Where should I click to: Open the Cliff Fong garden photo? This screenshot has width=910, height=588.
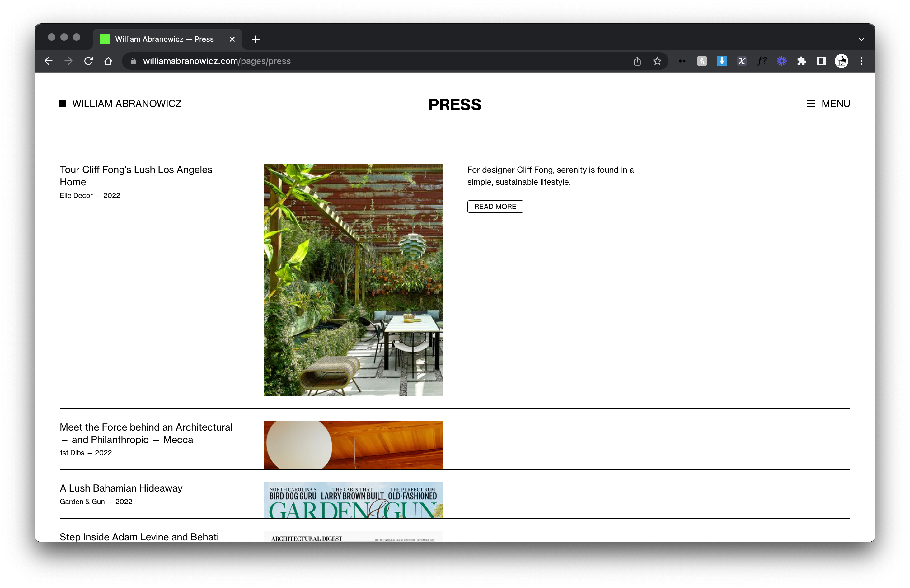click(353, 279)
